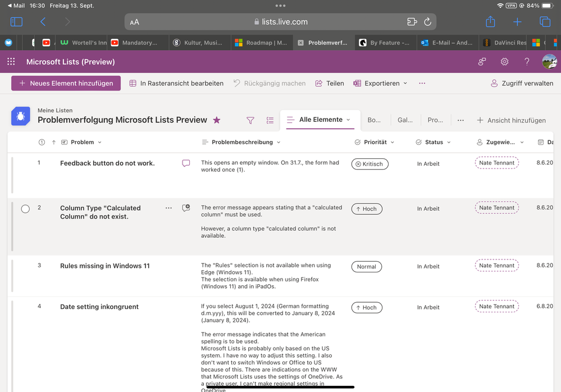561x392 pixels.
Task: Click the lists.live.com address field
Action: pyautogui.click(x=280, y=22)
